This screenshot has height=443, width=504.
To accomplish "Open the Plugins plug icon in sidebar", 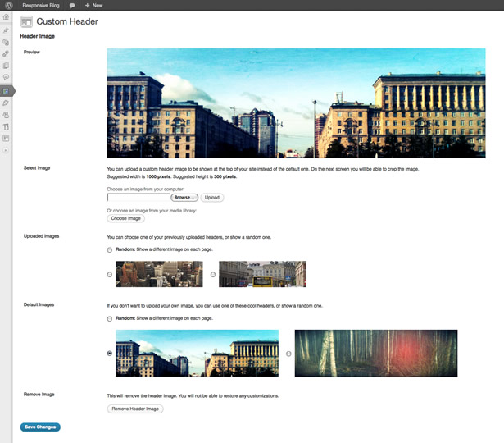I will click(6, 103).
